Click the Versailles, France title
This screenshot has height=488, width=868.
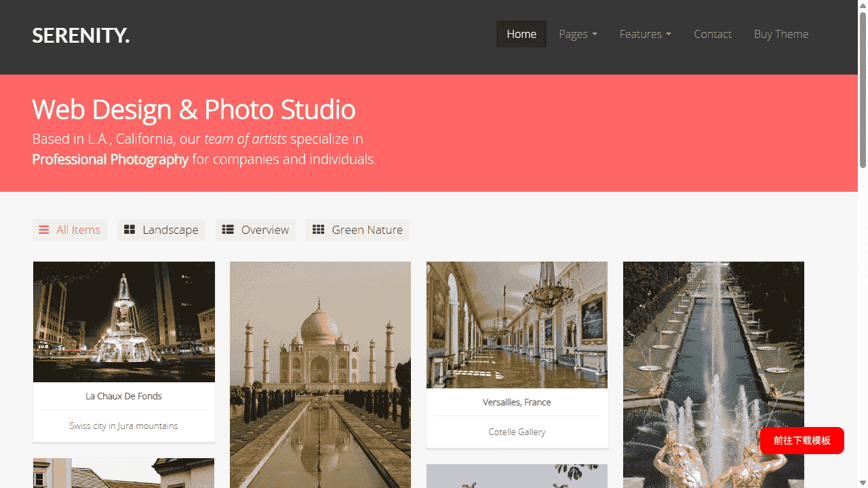517,402
